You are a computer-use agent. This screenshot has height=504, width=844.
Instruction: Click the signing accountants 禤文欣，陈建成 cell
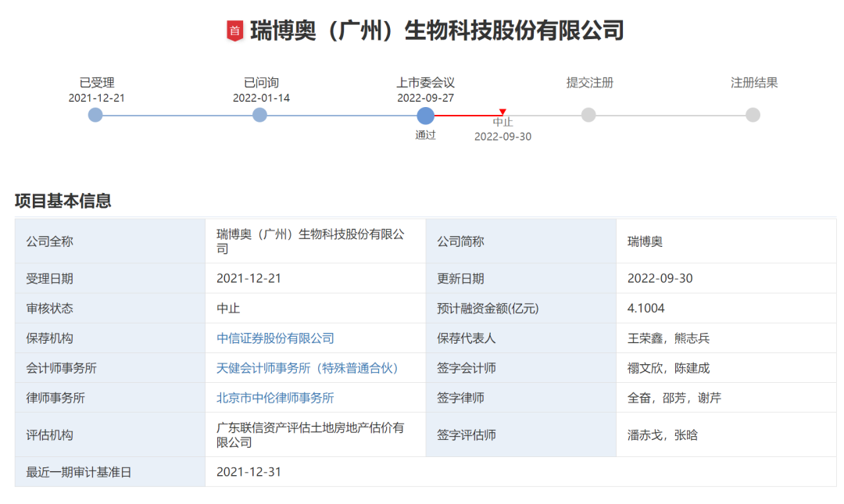click(x=668, y=368)
